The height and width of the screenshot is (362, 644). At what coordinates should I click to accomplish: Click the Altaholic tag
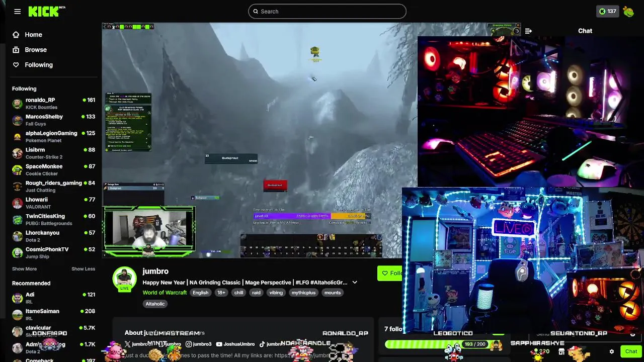(155, 304)
